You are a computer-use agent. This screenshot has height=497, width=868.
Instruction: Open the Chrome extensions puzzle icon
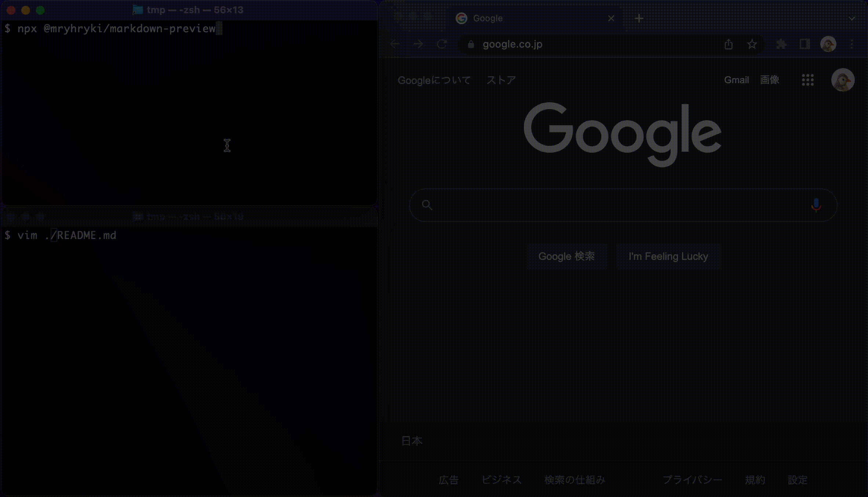781,44
